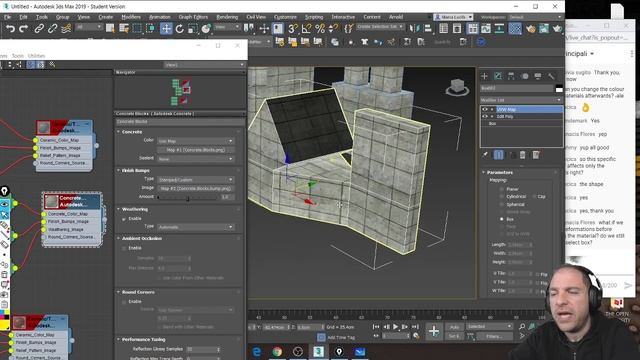
Task: Open Utilities menu in material editor
Action: 36,56
